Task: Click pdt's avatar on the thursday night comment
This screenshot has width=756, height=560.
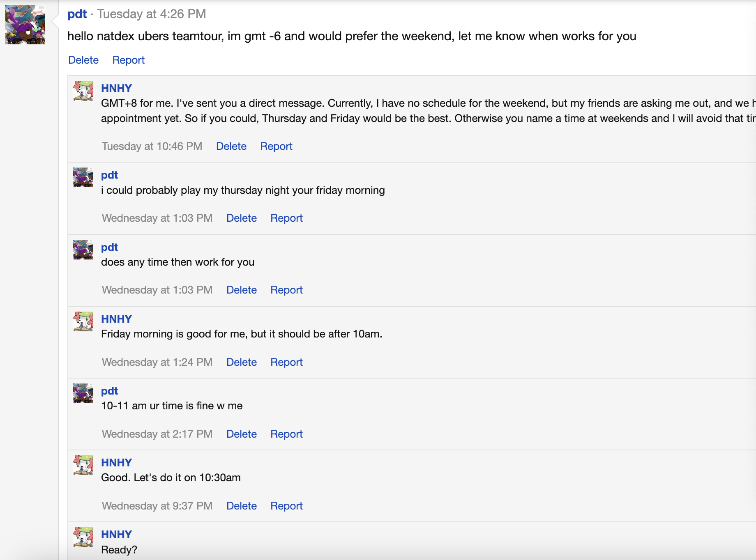Action: (83, 177)
